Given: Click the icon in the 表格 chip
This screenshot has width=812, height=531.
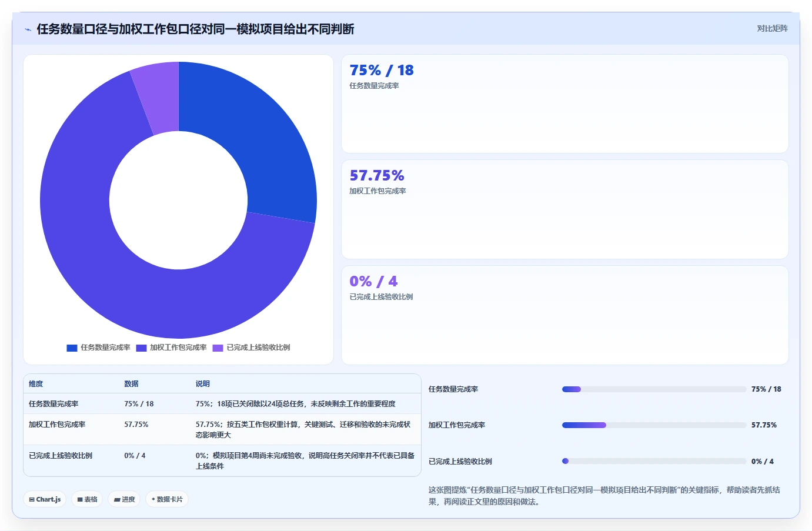Looking at the screenshot, I should (80, 500).
